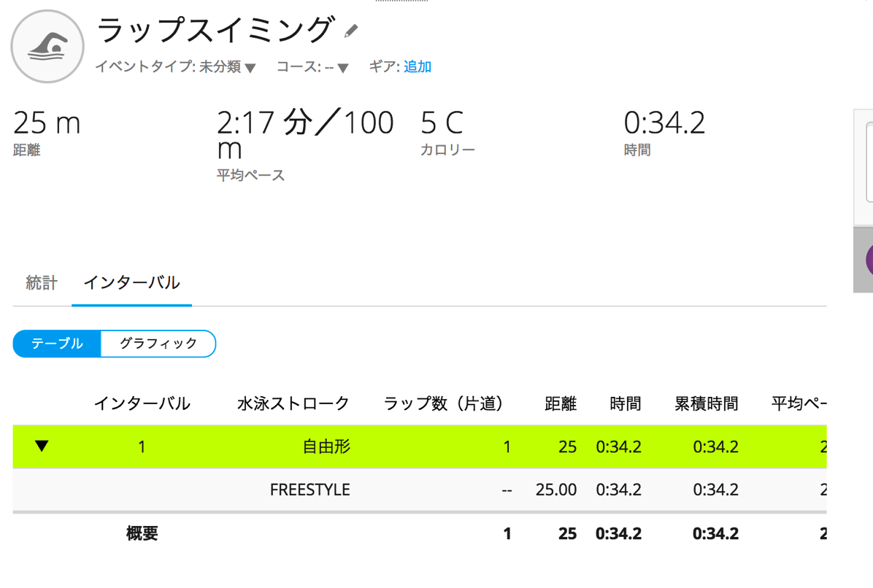
Task: Select the green 自由形 interval row
Action: click(x=420, y=446)
